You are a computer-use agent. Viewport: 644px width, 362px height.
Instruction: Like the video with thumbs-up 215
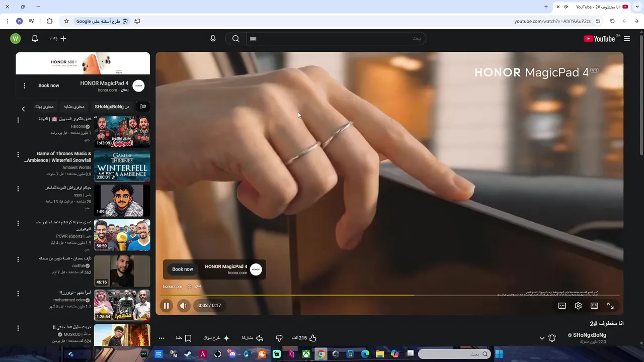tap(304, 338)
